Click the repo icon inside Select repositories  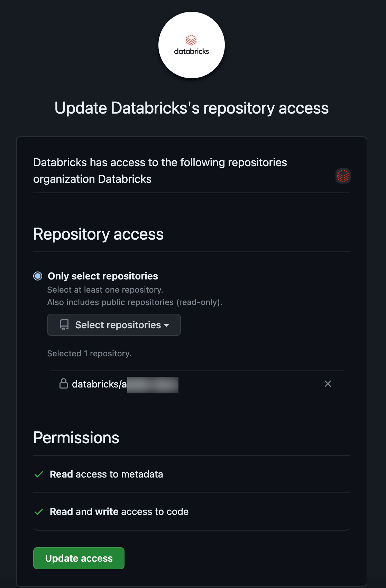[64, 325]
